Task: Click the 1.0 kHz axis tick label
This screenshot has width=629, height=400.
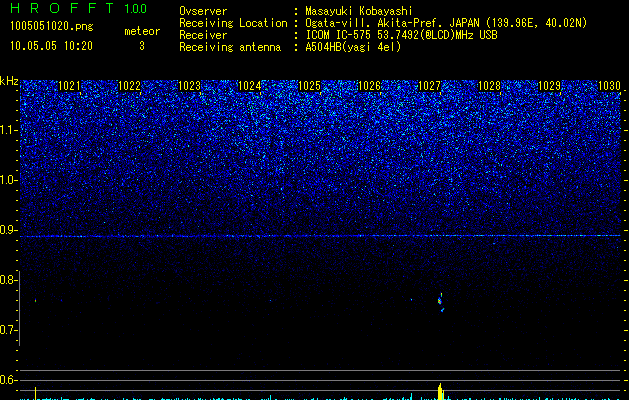Action: pyautogui.click(x=8, y=180)
